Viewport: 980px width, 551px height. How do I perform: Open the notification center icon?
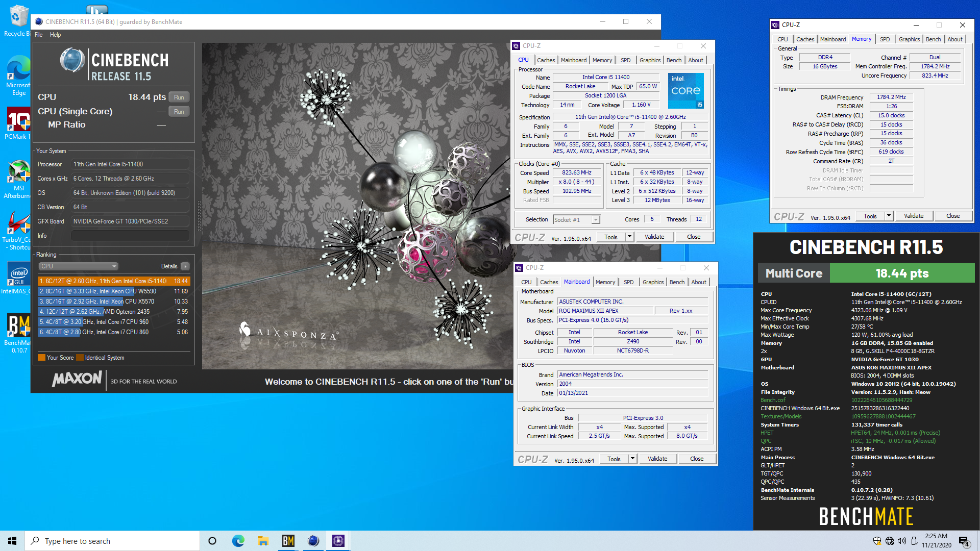[964, 541]
